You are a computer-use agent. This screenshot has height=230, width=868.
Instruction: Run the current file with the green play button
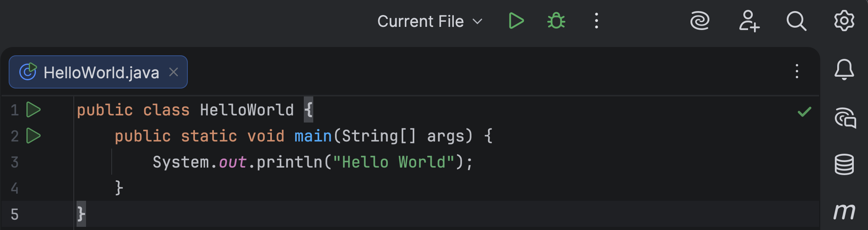click(516, 21)
